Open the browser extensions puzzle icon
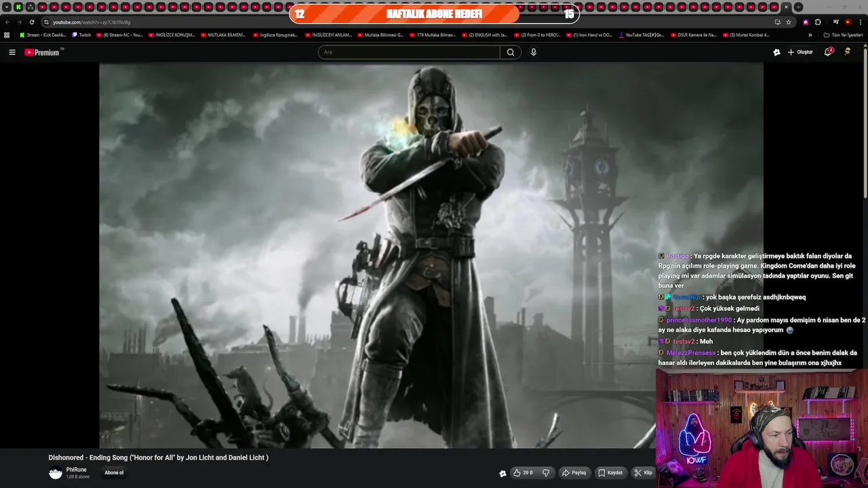The width and height of the screenshot is (868, 488). (818, 22)
